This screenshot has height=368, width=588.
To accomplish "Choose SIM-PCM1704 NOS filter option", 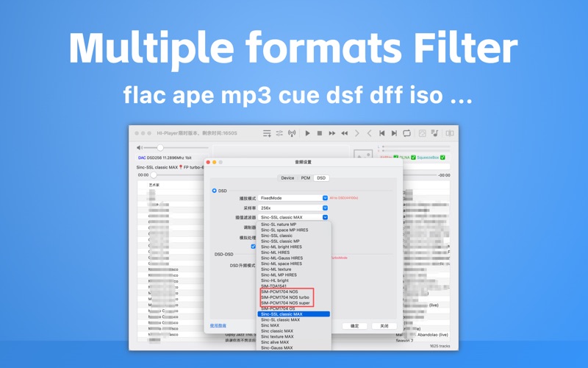I will point(279,291).
